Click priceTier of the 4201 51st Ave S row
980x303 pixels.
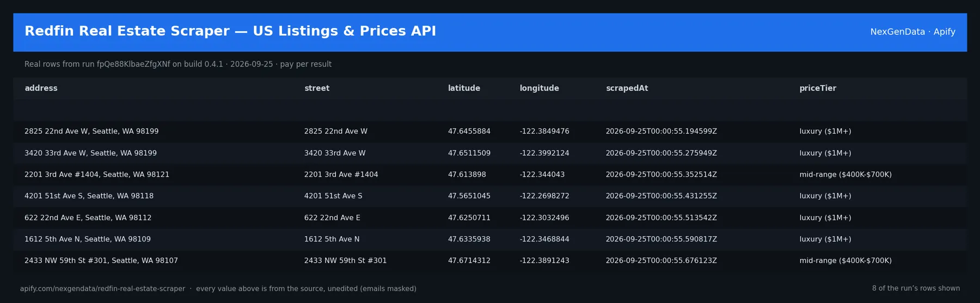[x=825, y=196]
